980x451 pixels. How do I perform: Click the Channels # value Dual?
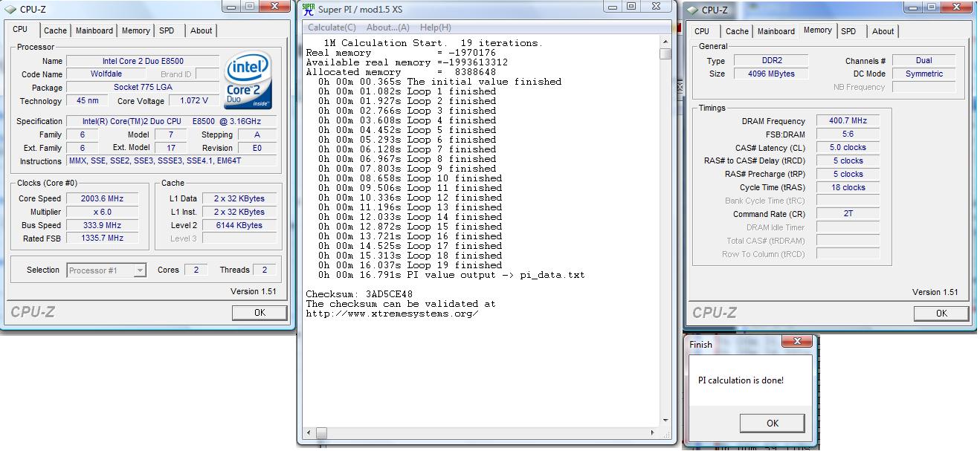point(924,61)
